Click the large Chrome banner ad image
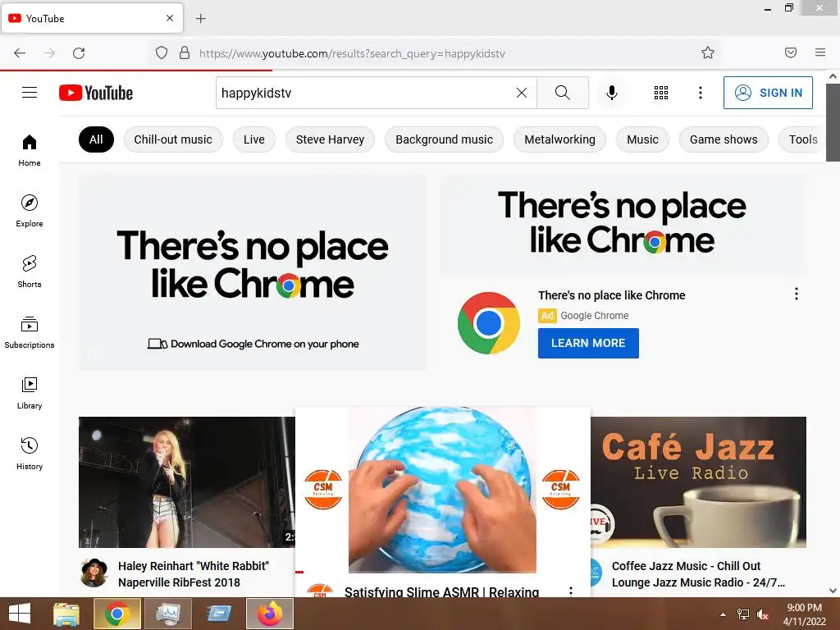This screenshot has width=840, height=630. point(253,272)
